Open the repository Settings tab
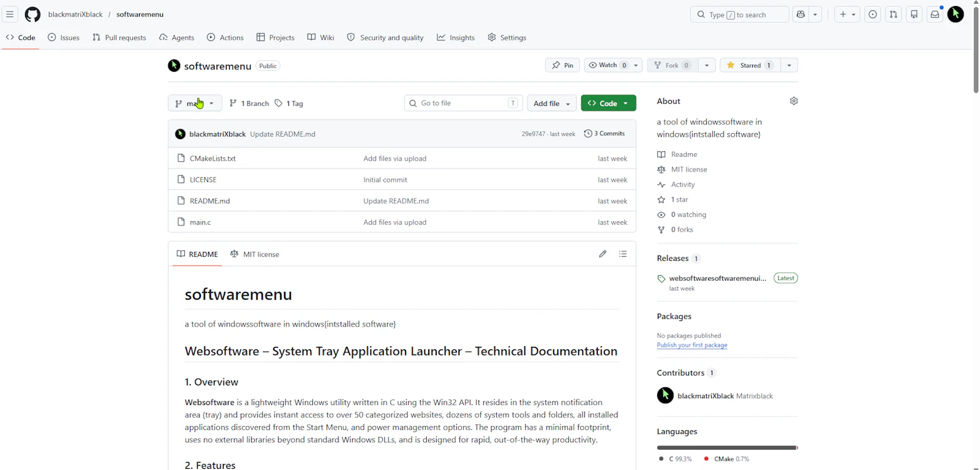 pos(507,37)
